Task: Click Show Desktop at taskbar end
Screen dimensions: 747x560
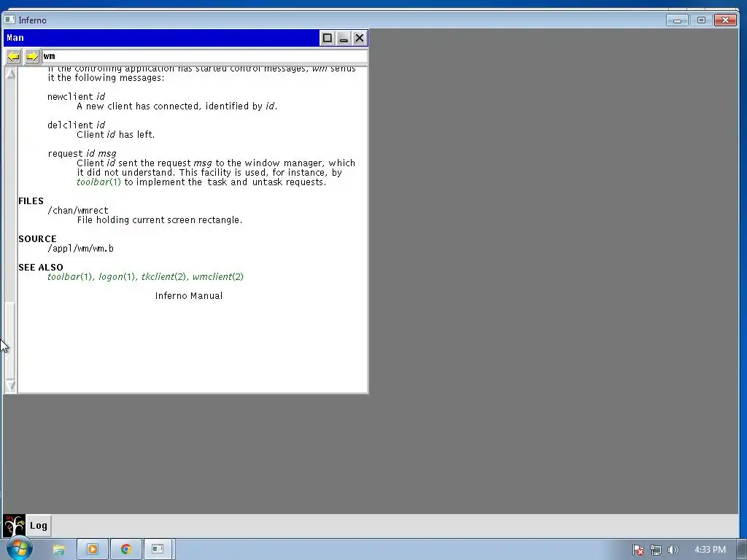Action: pyautogui.click(x=742, y=550)
